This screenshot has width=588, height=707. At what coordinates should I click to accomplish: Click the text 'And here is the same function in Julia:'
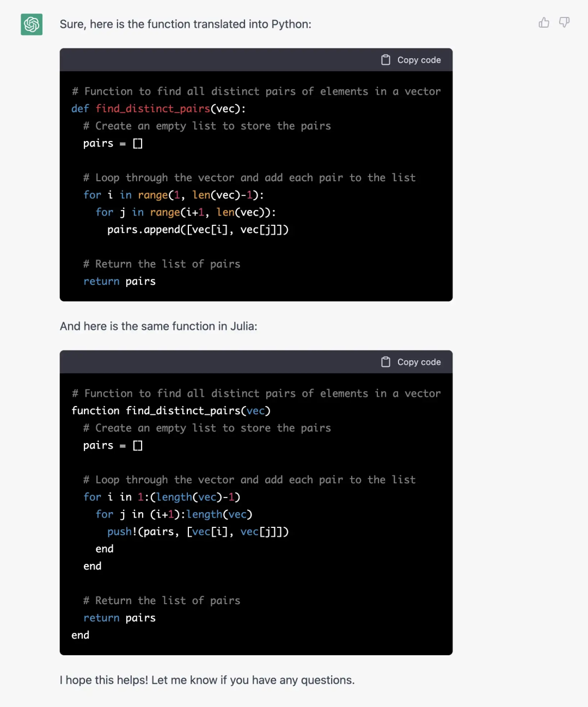[158, 326]
